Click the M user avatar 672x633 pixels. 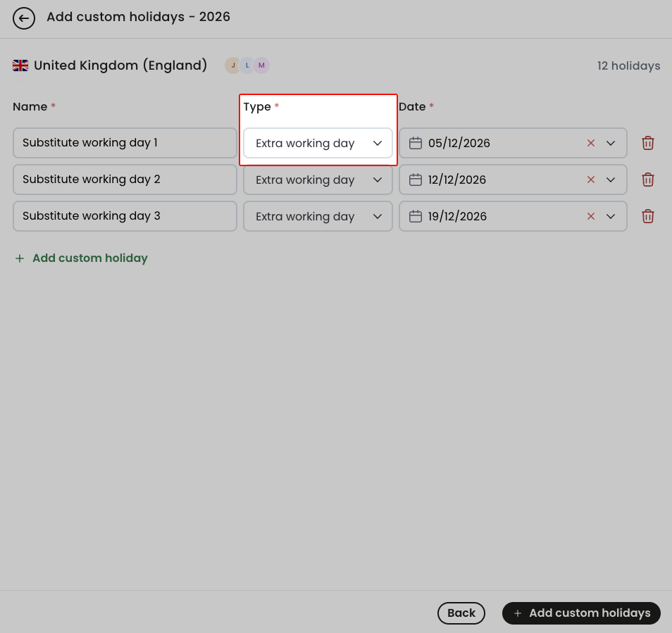coord(261,65)
